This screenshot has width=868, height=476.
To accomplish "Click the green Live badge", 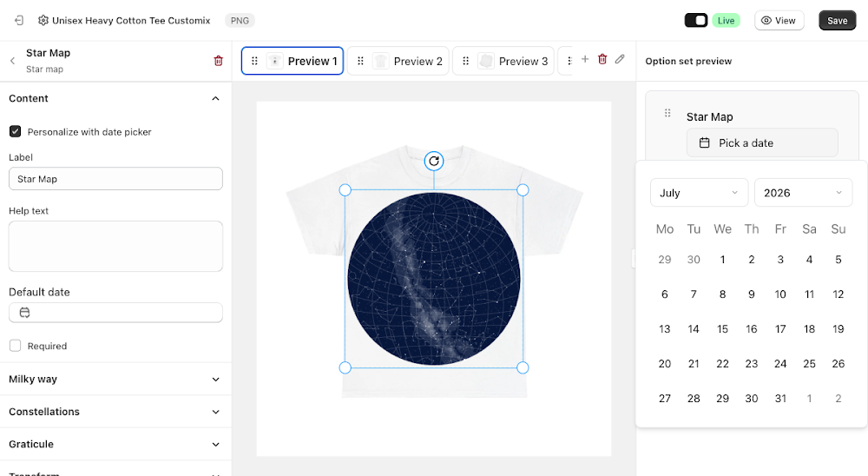I will tap(726, 21).
